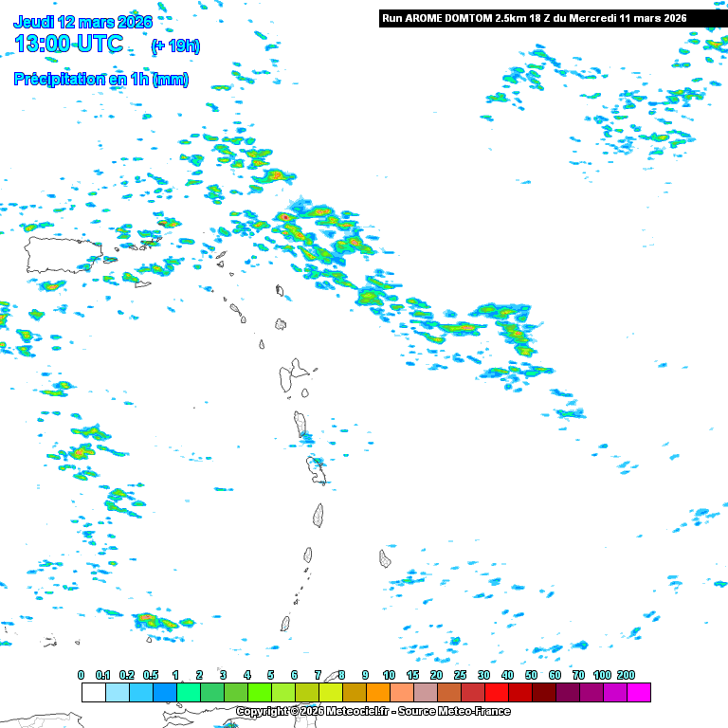Click the white 0 mm legend swatch

pos(93,693)
